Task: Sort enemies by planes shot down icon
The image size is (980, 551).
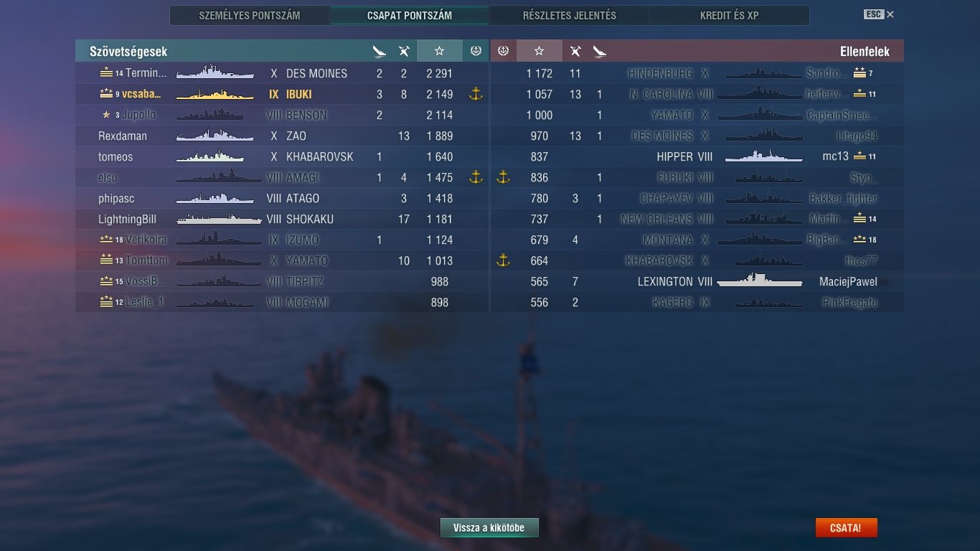Action: point(599,51)
